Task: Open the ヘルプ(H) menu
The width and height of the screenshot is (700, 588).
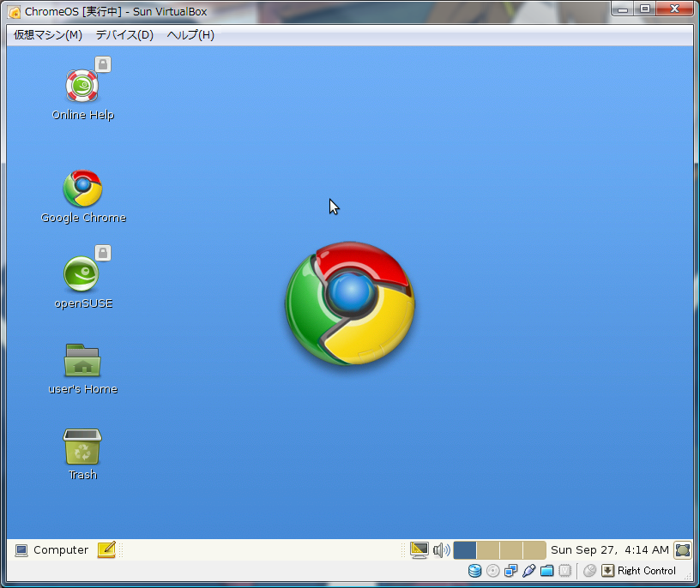Action: tap(190, 35)
